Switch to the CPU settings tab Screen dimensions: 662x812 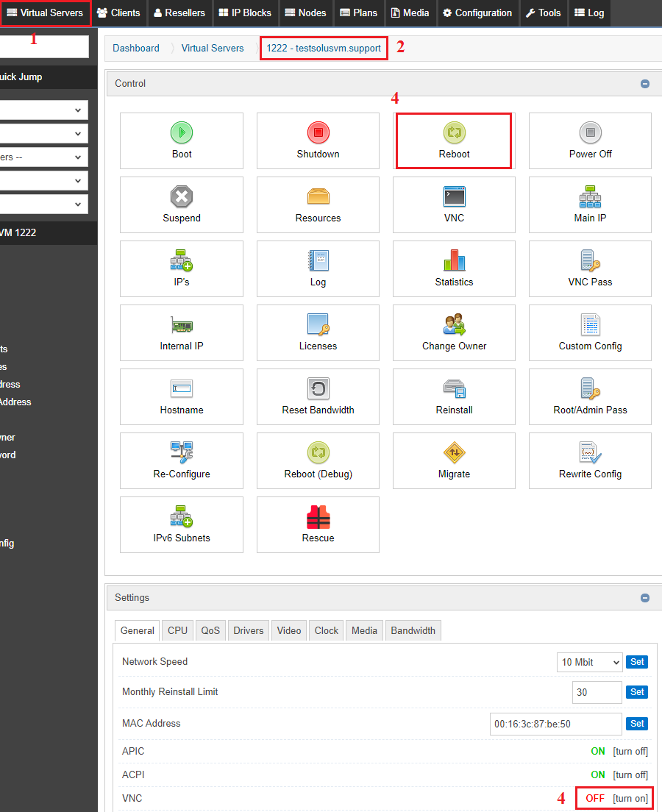click(x=178, y=631)
